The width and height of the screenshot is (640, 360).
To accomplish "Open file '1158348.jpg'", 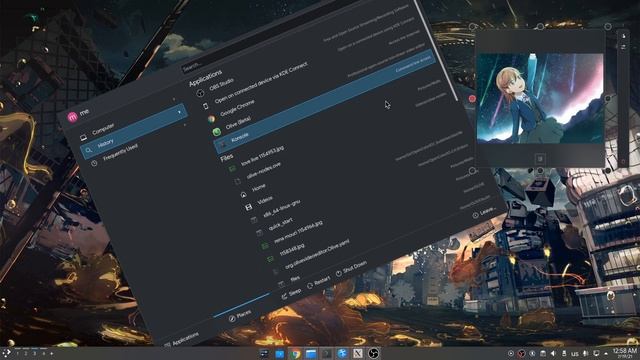I will pyautogui.click(x=292, y=250).
